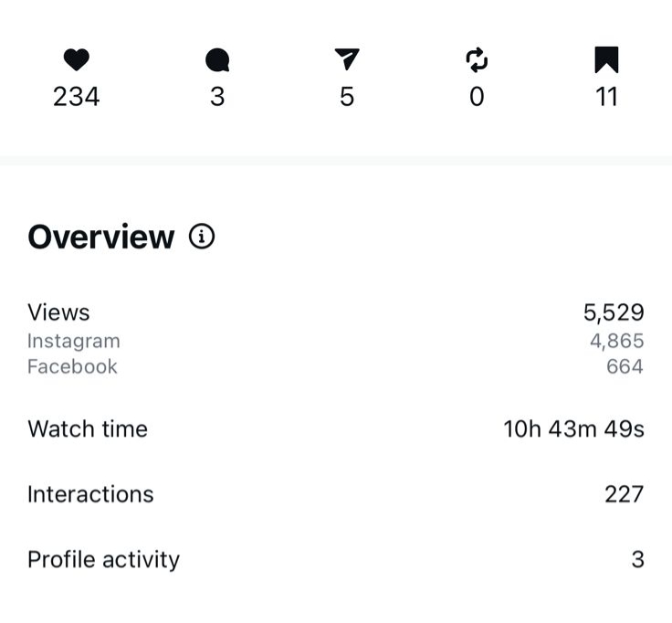Viewport: 672px width, 623px height.
Task: Tap the reposts arrows icon
Action: point(477,61)
